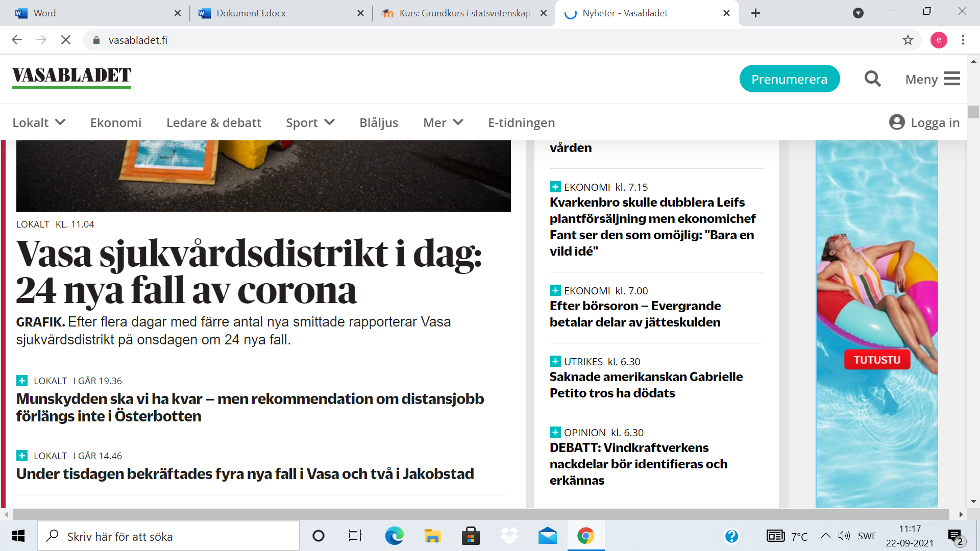Click the browser forward arrow

(x=41, y=40)
